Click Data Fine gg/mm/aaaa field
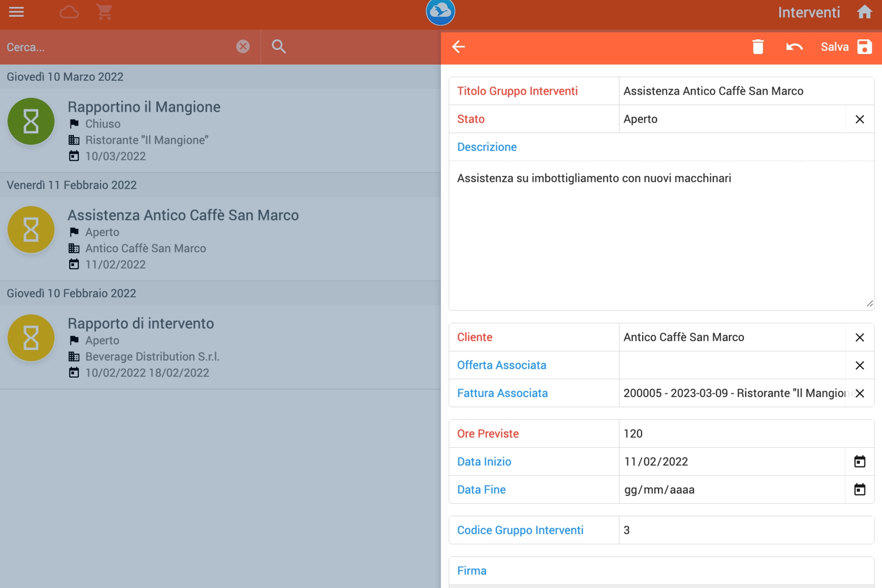 [x=732, y=490]
